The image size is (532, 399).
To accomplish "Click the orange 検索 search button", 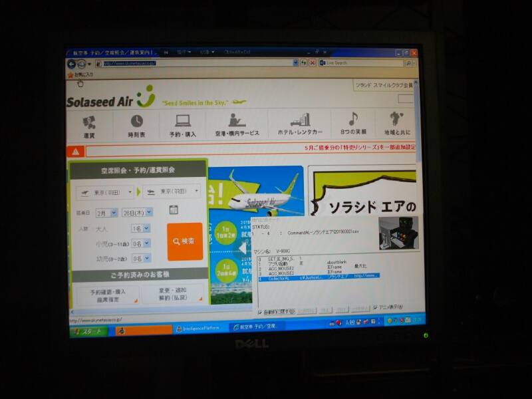I will 185,241.
